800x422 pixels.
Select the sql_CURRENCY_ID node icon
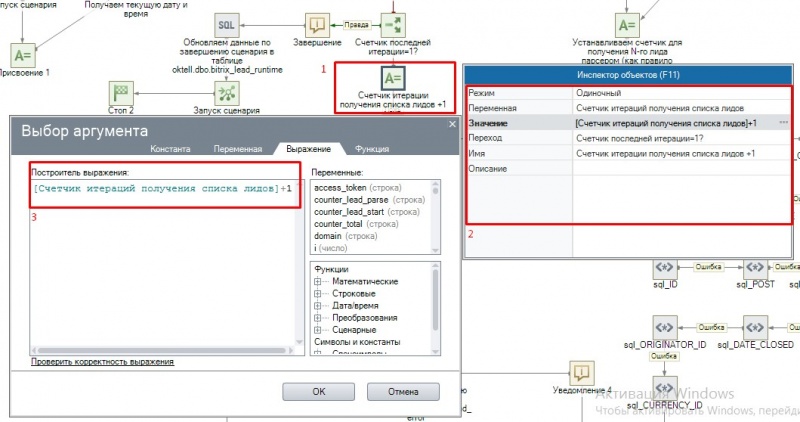coord(665,388)
